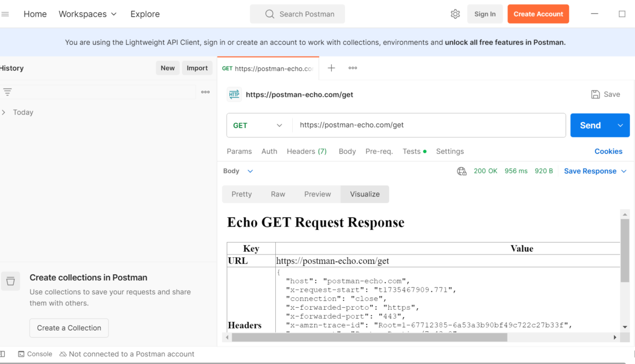The image size is (635, 364).
Task: Go to Home
Action: click(35, 14)
